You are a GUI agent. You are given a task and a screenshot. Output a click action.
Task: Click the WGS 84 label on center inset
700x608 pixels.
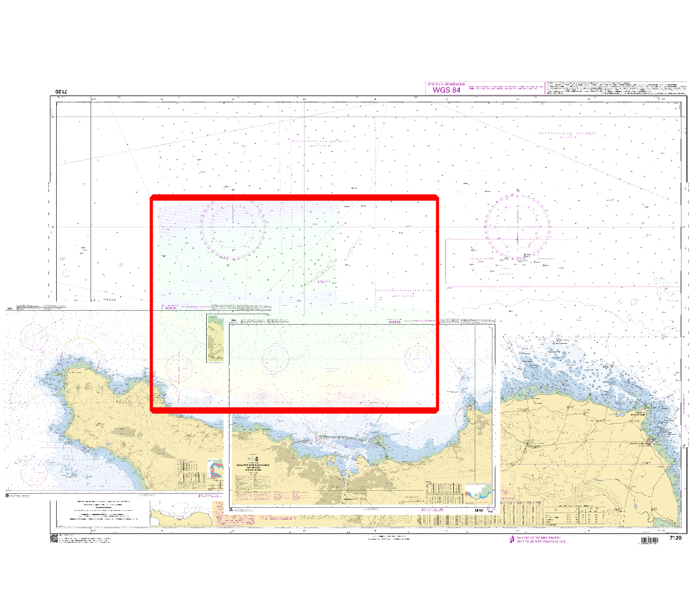(394, 322)
